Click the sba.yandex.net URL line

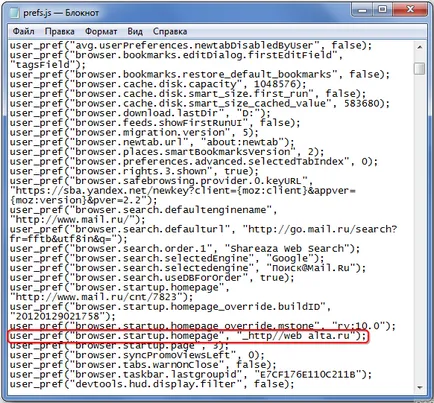click(x=183, y=190)
